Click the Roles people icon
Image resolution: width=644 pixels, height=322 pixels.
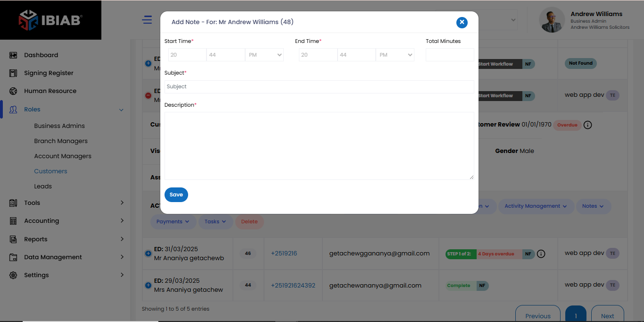point(13,110)
